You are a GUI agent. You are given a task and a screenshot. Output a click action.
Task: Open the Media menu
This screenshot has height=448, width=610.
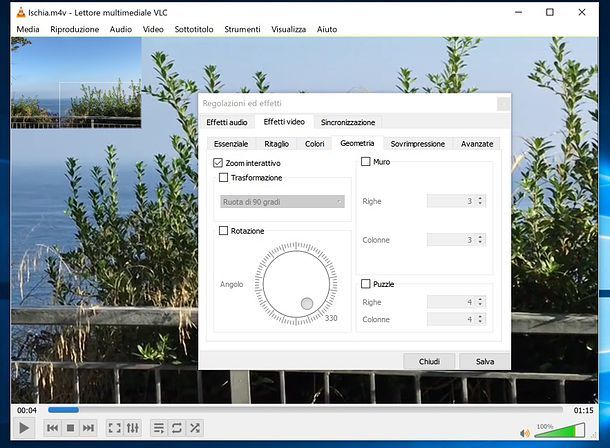[28, 29]
